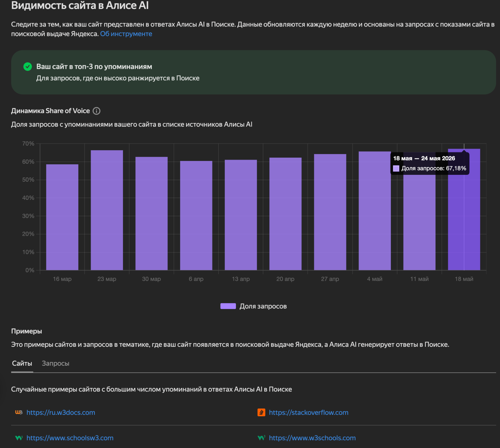This screenshot has height=448, width=500.
Task: Select the 13 апр bar in chart
Action: click(x=241, y=215)
